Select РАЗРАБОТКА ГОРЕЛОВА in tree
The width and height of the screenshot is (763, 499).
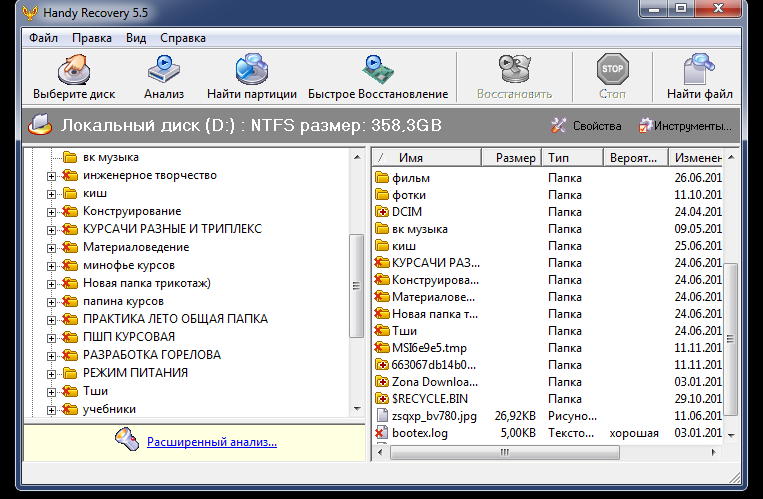tap(152, 355)
